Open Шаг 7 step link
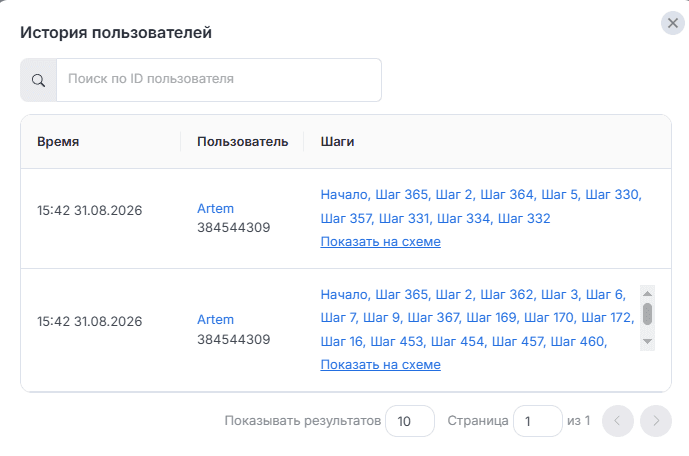Image resolution: width=689 pixels, height=456 pixels. coord(338,317)
